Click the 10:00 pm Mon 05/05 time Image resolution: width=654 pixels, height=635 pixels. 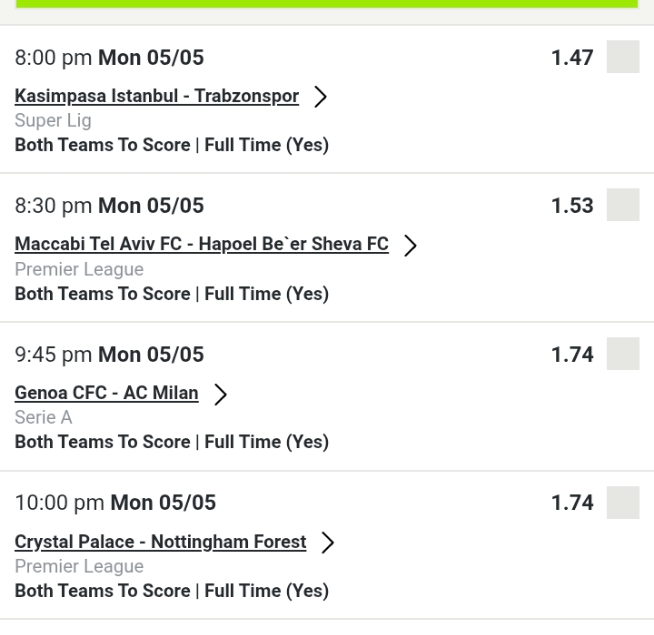[115, 503]
